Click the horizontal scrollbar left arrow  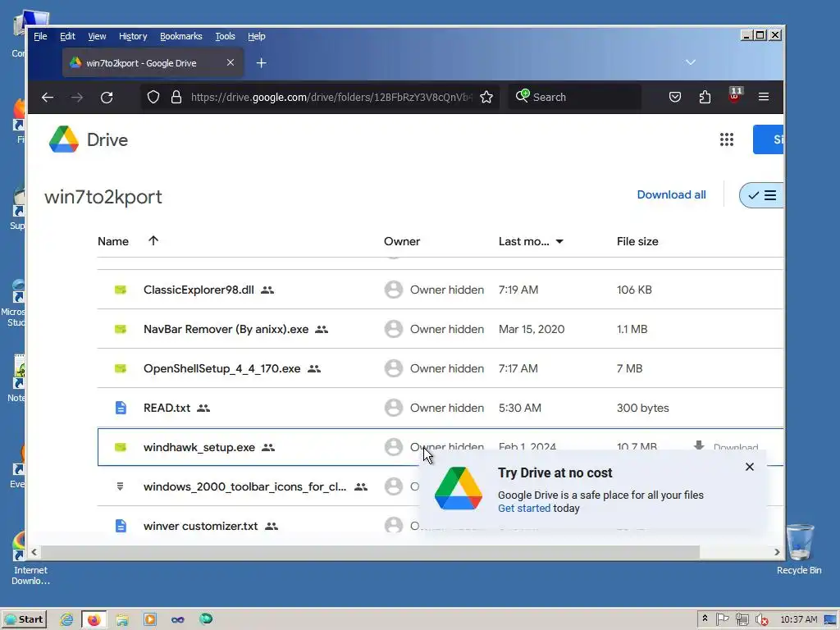34,552
